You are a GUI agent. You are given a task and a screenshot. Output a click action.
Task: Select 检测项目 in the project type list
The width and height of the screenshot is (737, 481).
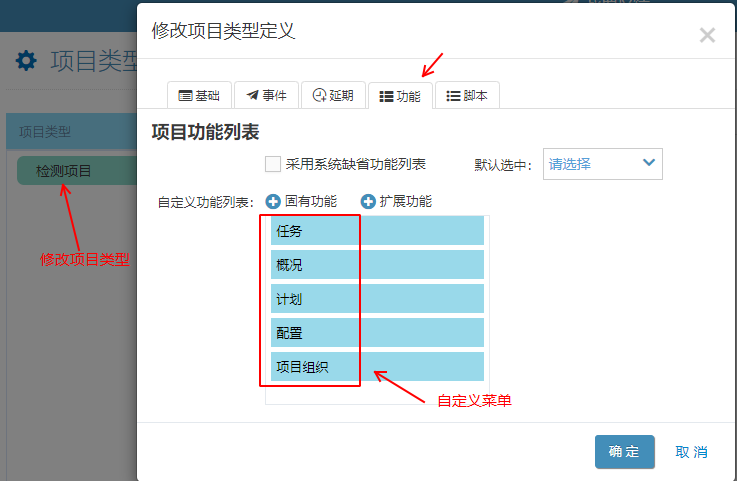coord(64,171)
